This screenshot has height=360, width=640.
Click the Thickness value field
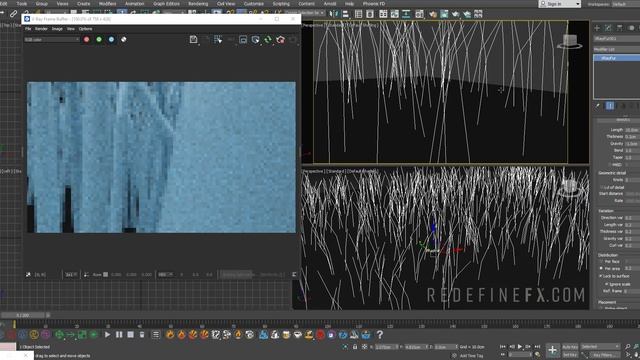(x=632, y=137)
